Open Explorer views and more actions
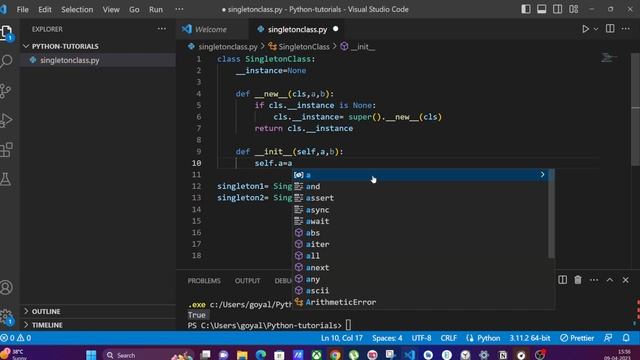The width and height of the screenshot is (640, 360). [x=162, y=29]
